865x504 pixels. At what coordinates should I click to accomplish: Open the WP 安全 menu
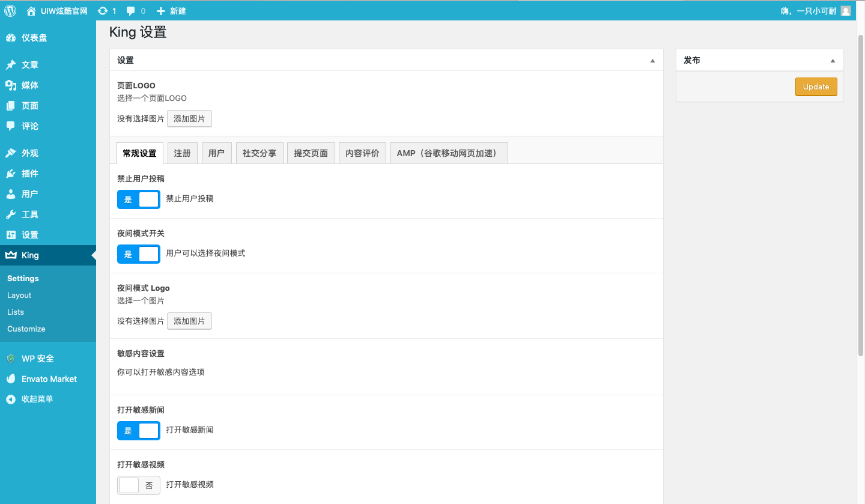pyautogui.click(x=37, y=359)
